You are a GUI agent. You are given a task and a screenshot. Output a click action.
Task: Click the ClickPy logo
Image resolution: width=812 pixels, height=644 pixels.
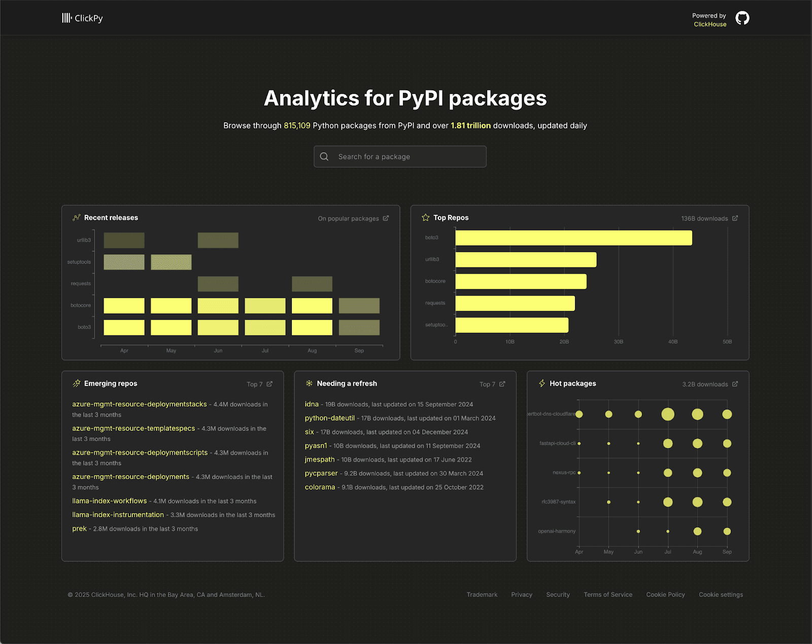click(x=82, y=18)
